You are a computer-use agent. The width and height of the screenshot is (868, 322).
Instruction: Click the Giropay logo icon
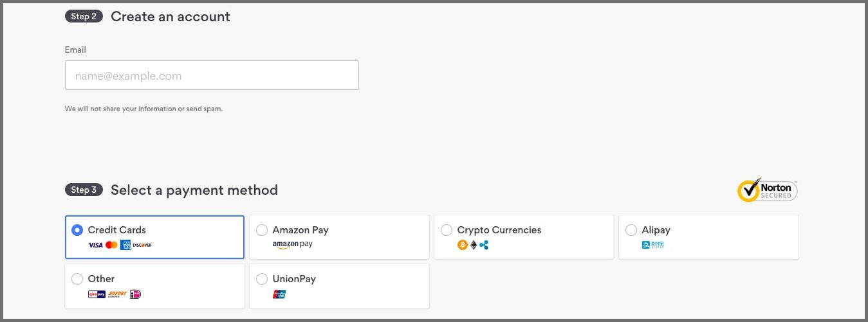[x=97, y=294]
